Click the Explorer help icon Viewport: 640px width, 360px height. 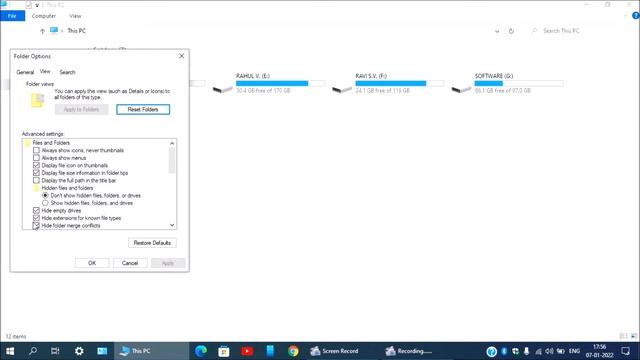tap(635, 16)
